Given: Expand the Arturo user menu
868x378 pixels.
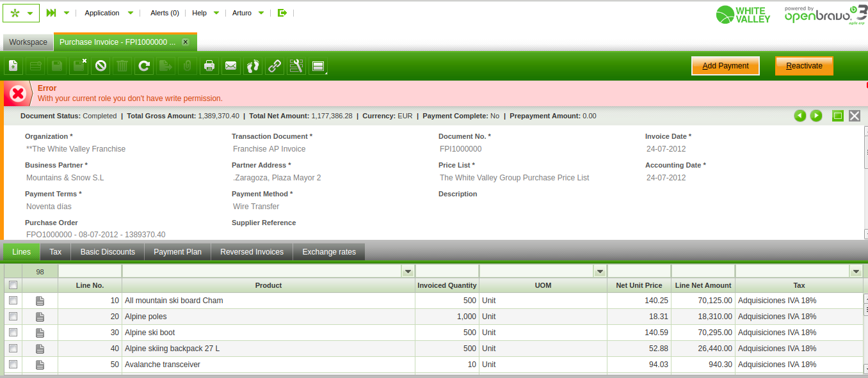Looking at the screenshot, I should point(261,13).
